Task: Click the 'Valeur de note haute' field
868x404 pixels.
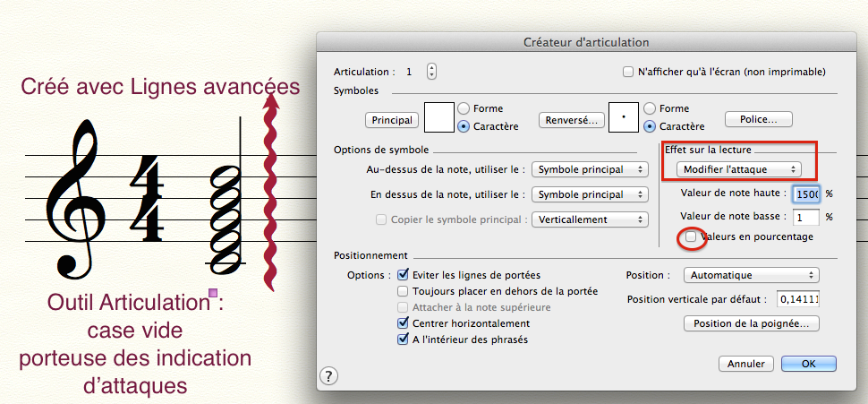Action: point(805,193)
